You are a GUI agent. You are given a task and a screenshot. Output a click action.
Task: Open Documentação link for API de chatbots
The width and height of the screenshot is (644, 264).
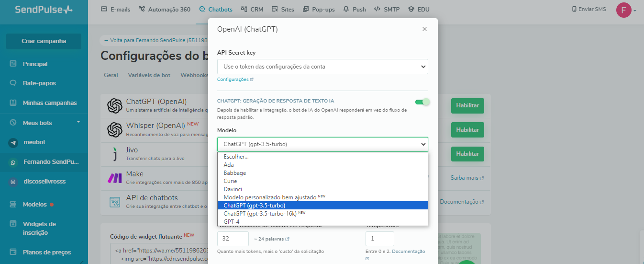462,202
